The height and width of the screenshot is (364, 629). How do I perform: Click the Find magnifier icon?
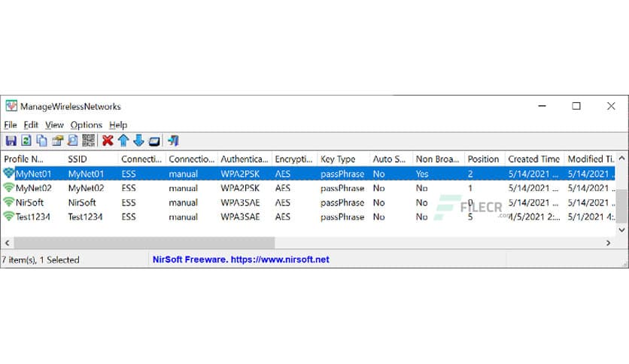[x=73, y=141]
